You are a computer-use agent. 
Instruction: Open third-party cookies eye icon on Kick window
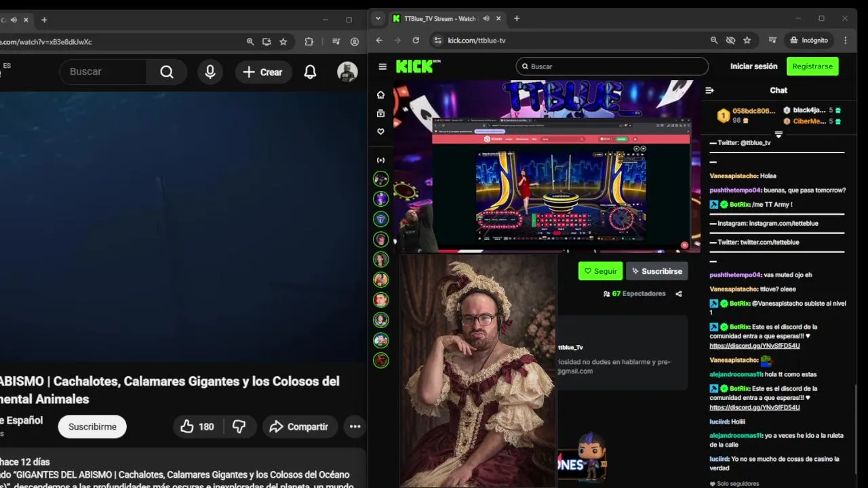click(x=730, y=40)
